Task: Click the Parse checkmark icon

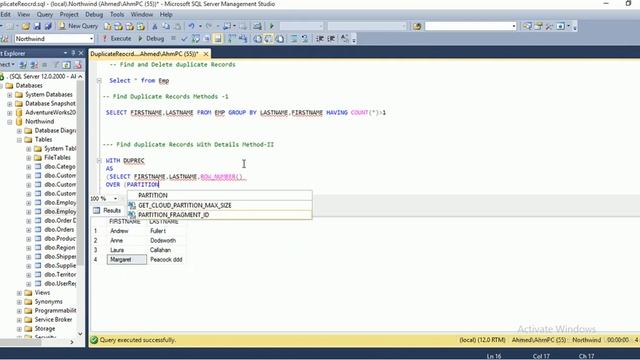Action: point(184,39)
